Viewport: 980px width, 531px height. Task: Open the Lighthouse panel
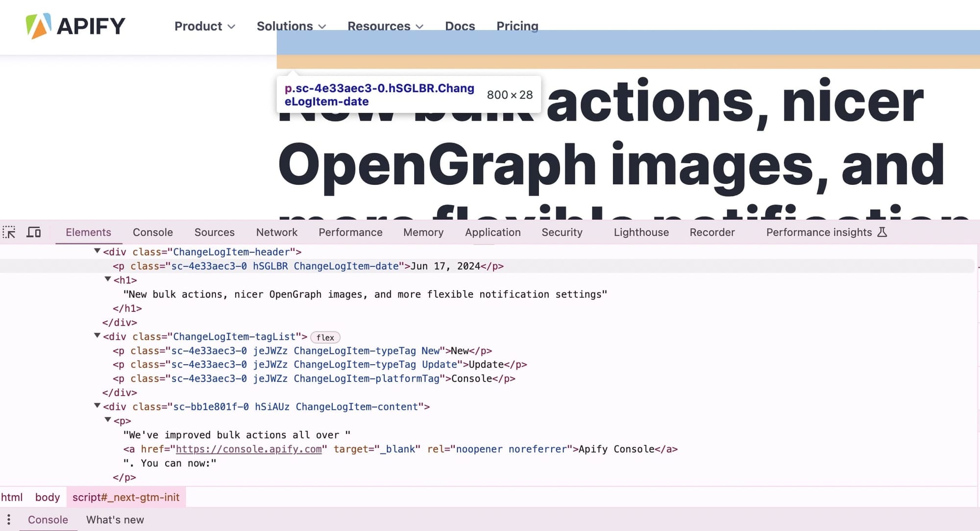pyautogui.click(x=641, y=232)
